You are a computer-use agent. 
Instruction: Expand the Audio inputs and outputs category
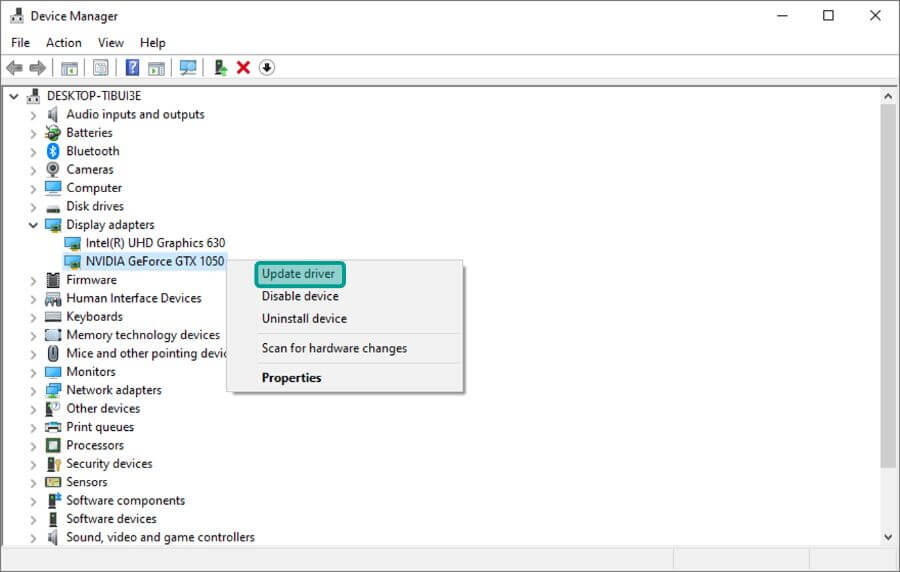click(x=33, y=115)
